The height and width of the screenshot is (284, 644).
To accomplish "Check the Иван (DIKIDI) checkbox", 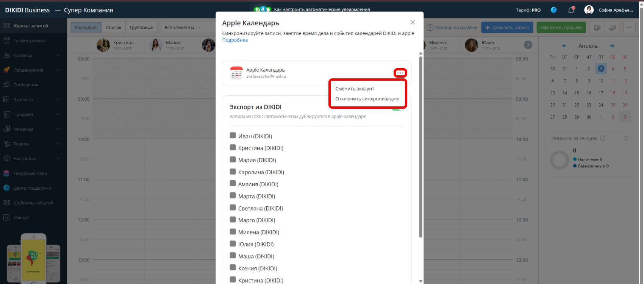I will pyautogui.click(x=233, y=136).
